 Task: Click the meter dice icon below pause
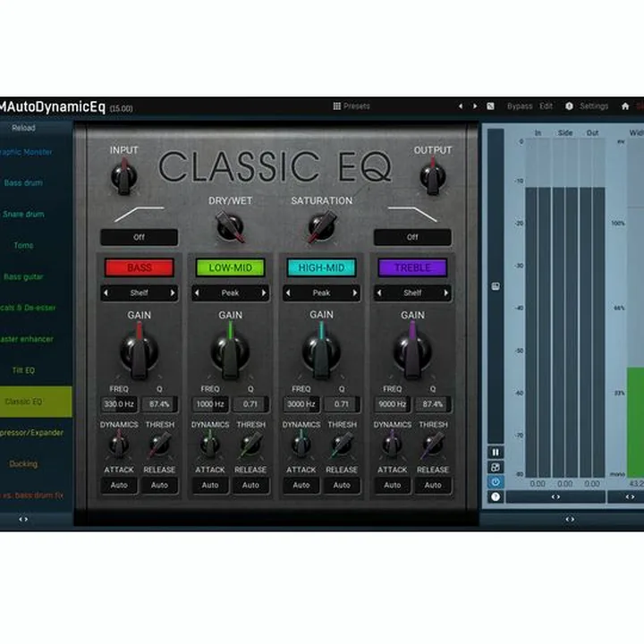pyautogui.click(x=496, y=467)
